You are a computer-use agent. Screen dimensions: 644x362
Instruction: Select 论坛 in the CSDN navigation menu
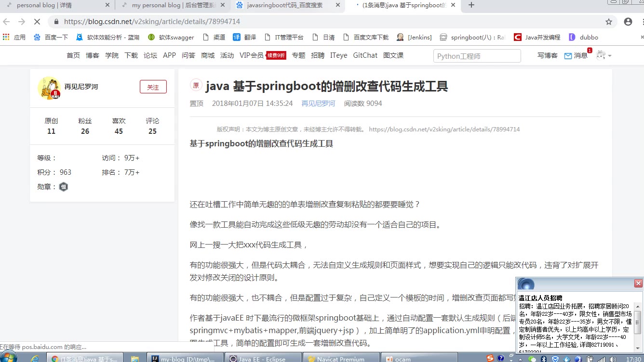pos(150,55)
